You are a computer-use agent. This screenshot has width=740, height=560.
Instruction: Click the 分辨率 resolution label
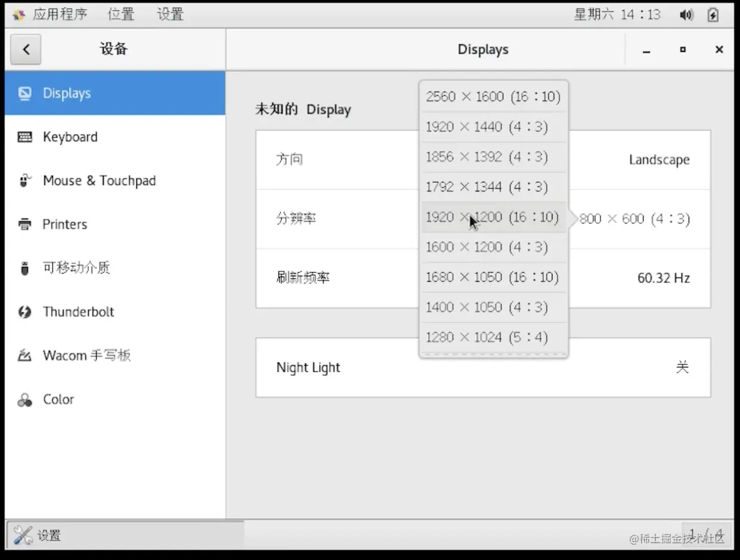pyautogui.click(x=296, y=219)
